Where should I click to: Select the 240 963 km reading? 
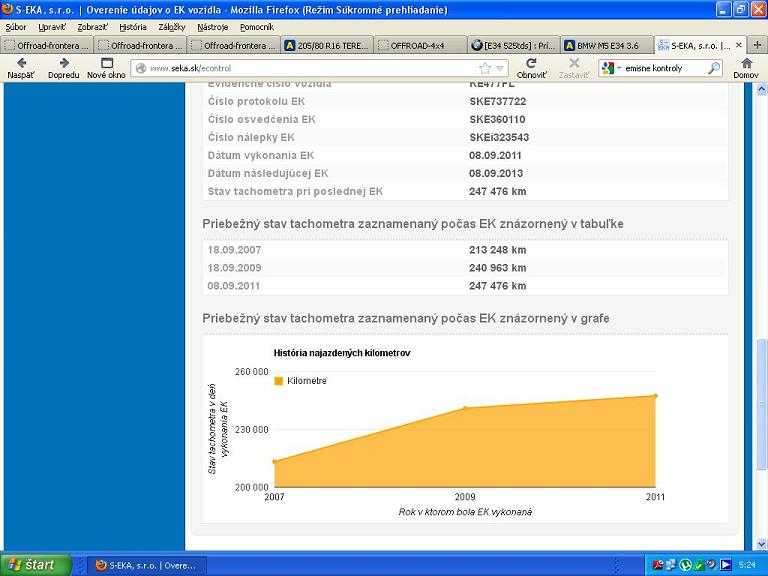(x=498, y=268)
